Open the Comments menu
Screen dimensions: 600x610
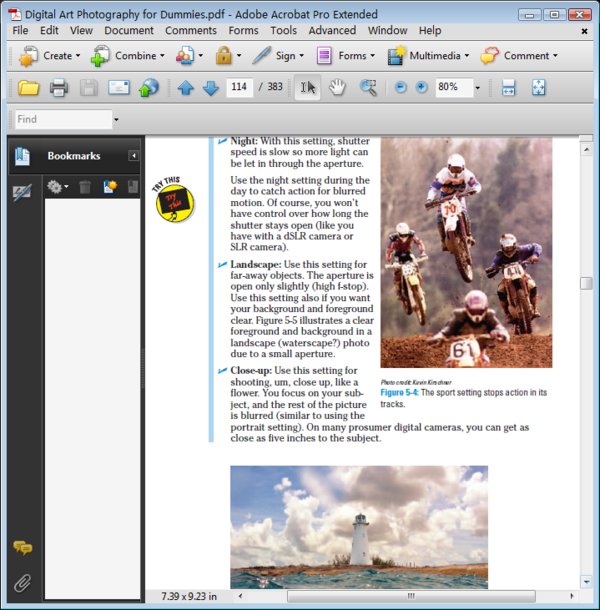click(191, 30)
